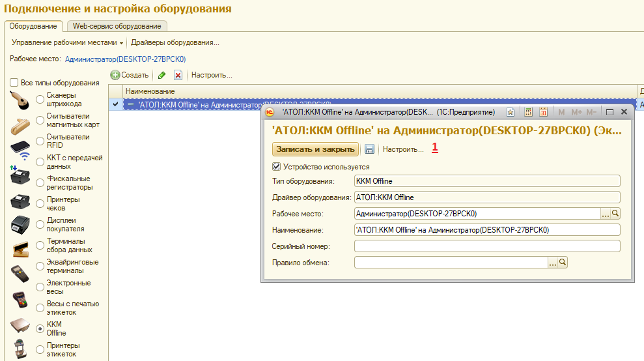Click Рабочее место magnifier open icon

(615, 213)
